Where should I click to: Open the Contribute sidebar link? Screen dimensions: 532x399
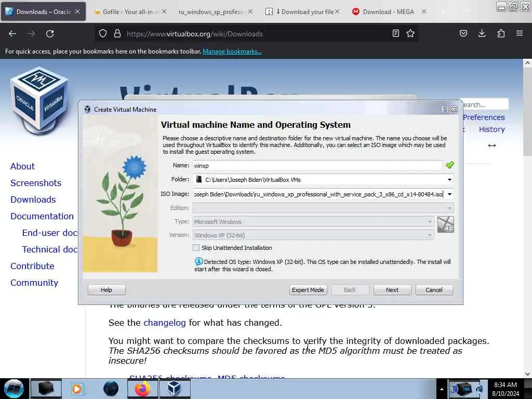pyautogui.click(x=32, y=266)
